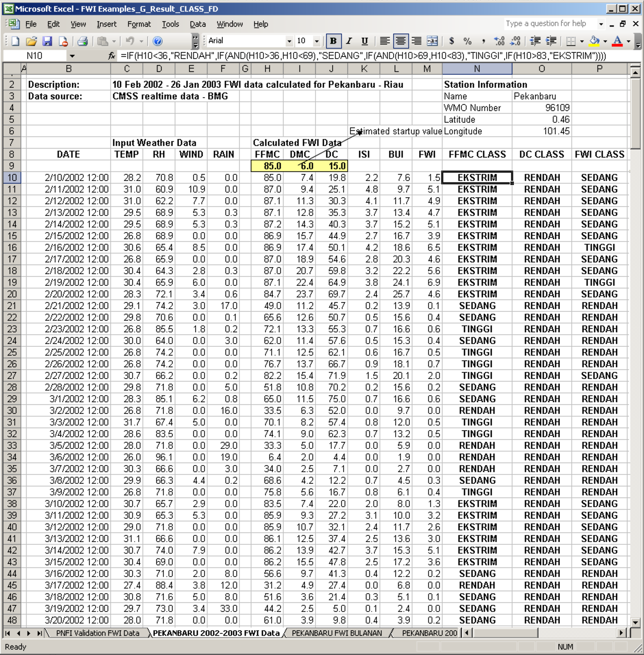Image resolution: width=644 pixels, height=655 pixels.
Task: Click the Insert Function fx icon
Action: pos(111,55)
